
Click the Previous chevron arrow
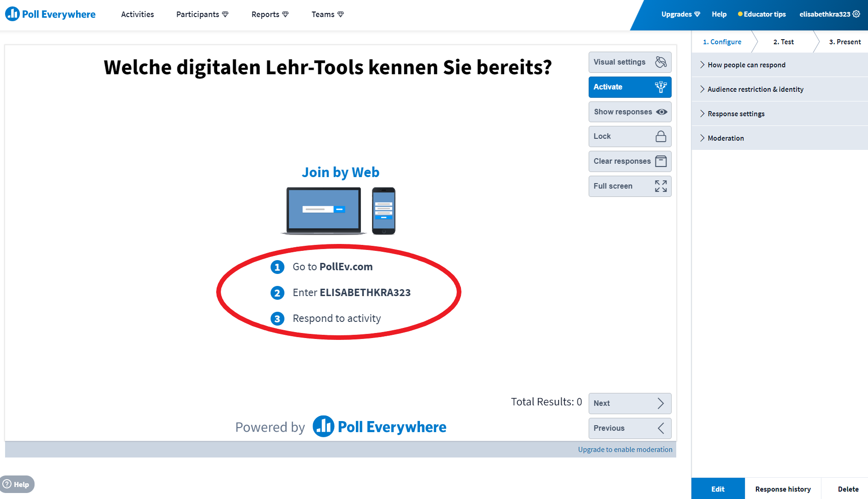tap(661, 428)
